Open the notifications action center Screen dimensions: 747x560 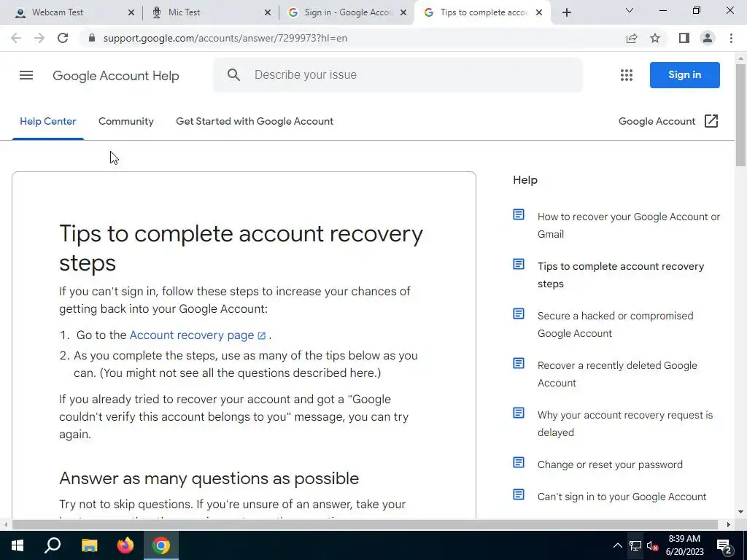point(724,546)
